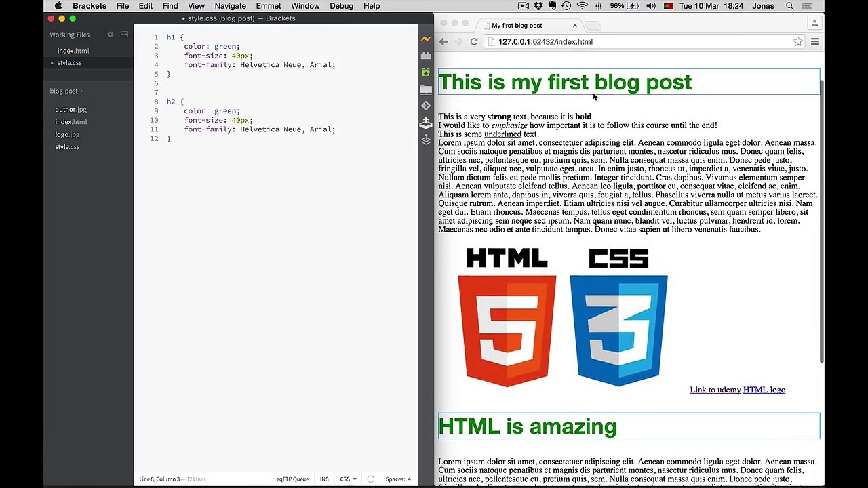Open logo.jpg in the project tree
This screenshot has width=868, height=488.
(x=67, y=134)
